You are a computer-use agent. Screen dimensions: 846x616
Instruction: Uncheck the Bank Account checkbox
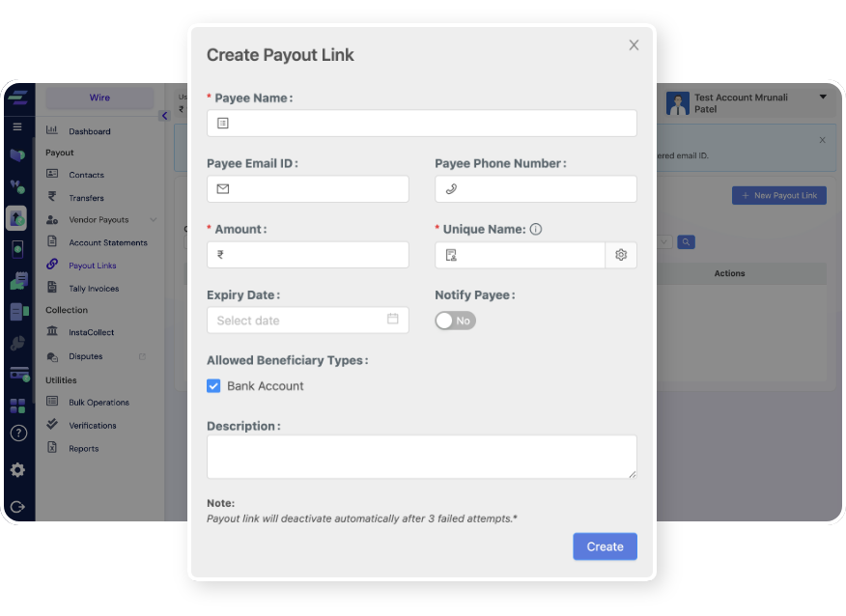213,386
